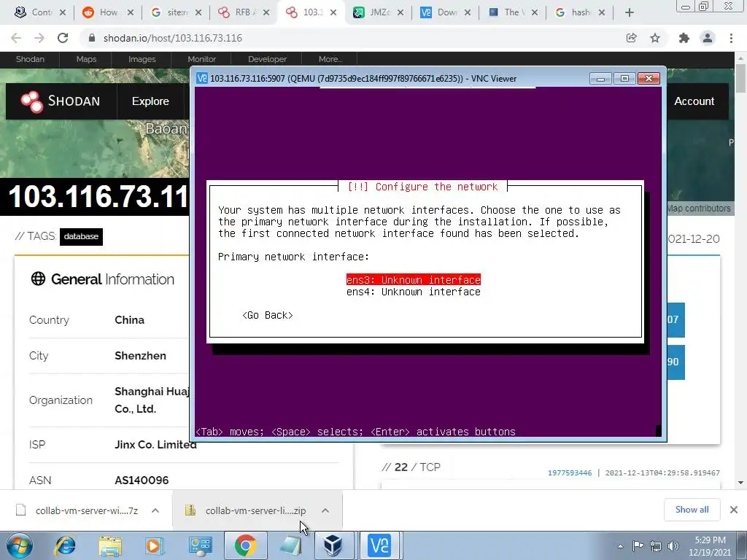Image resolution: width=747 pixels, height=560 pixels.
Task: Bookmark this page with the star icon
Action: [x=655, y=38]
